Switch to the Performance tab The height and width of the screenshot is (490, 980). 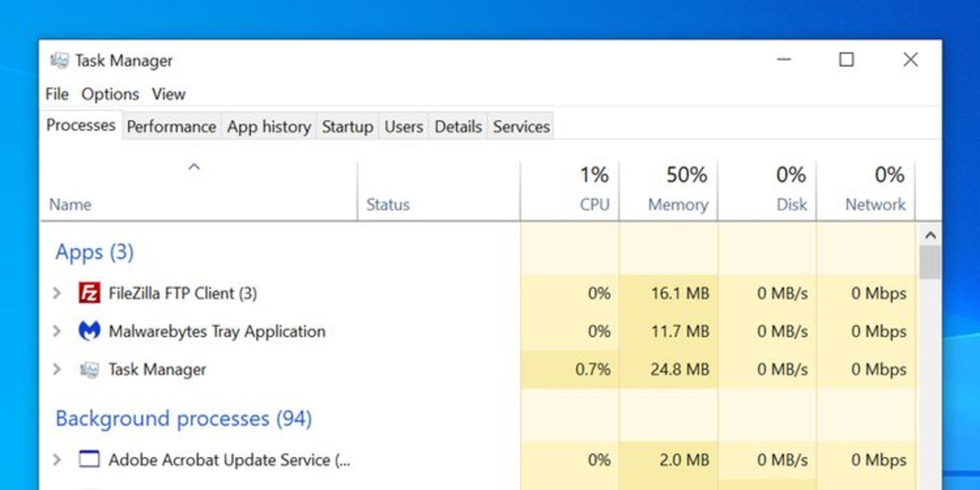click(171, 126)
